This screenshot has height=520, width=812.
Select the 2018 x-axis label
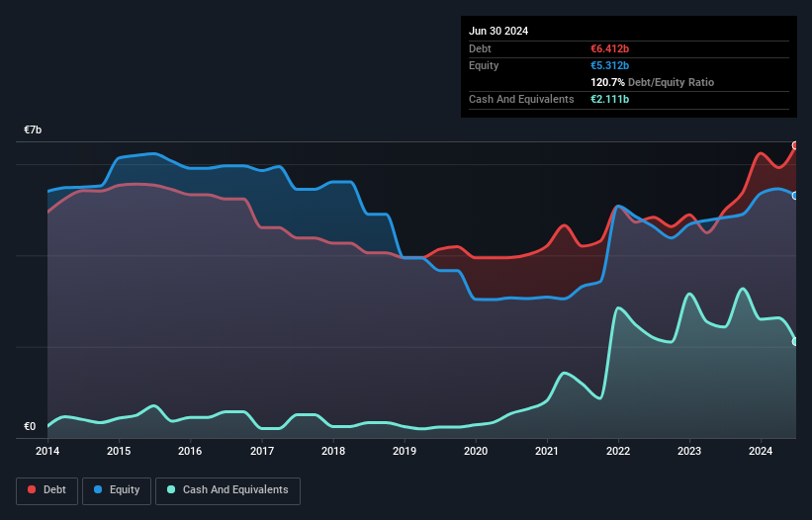333,451
